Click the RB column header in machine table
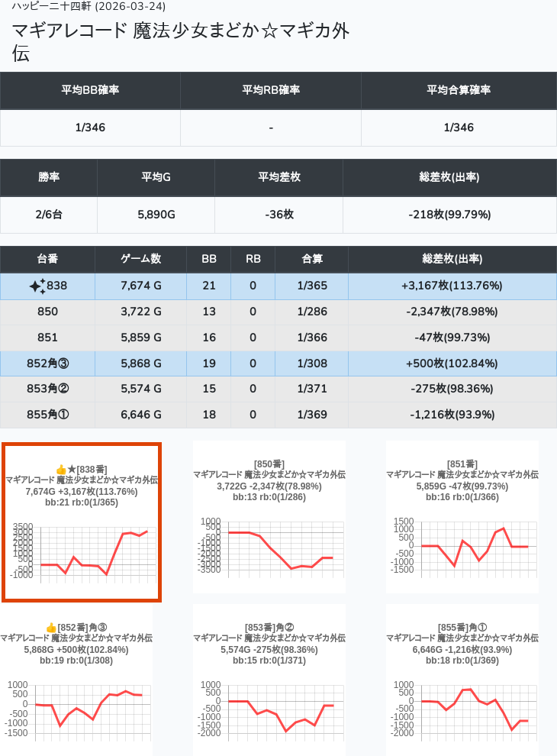Screen dimensions: 557x756 coord(253,259)
